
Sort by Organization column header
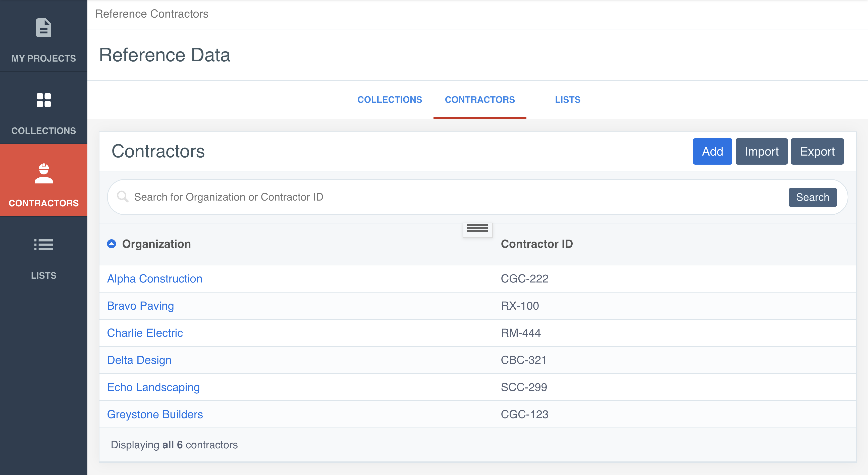156,244
